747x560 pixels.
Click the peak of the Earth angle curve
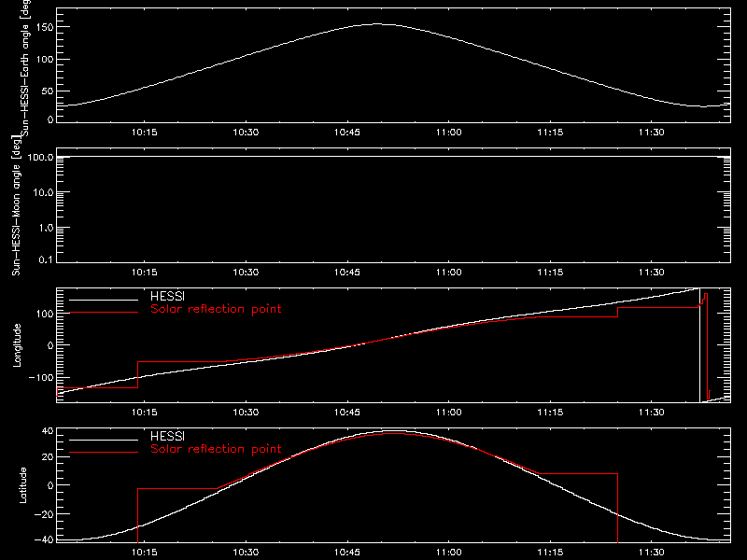[377, 24]
